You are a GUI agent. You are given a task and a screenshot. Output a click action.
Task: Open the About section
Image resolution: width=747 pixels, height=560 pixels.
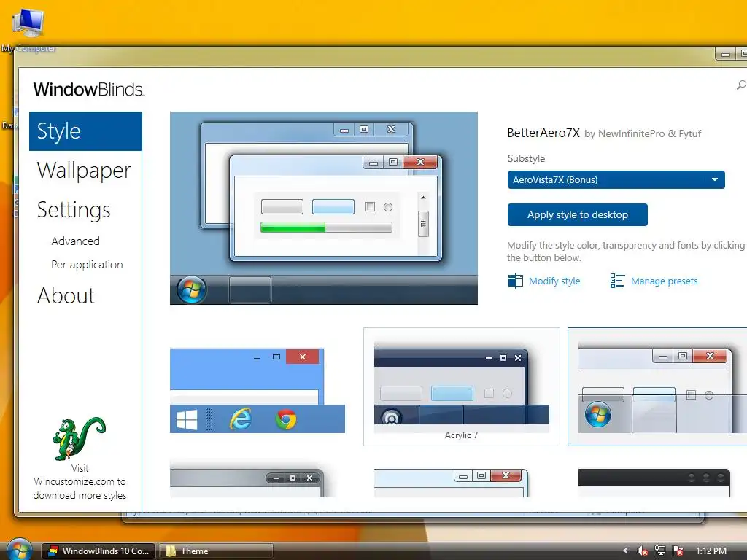click(66, 296)
